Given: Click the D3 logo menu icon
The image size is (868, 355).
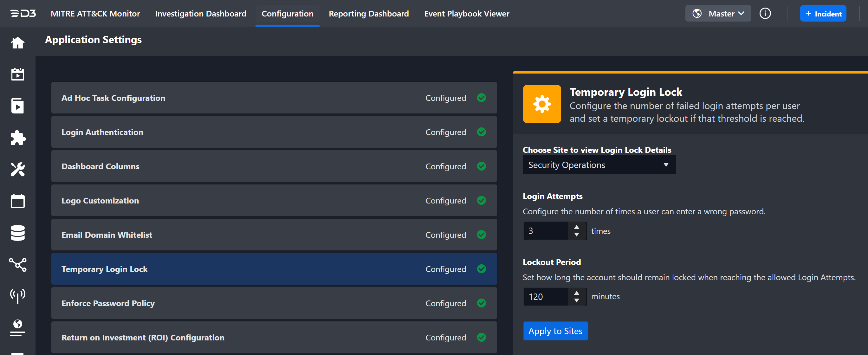Looking at the screenshot, I should [x=23, y=14].
